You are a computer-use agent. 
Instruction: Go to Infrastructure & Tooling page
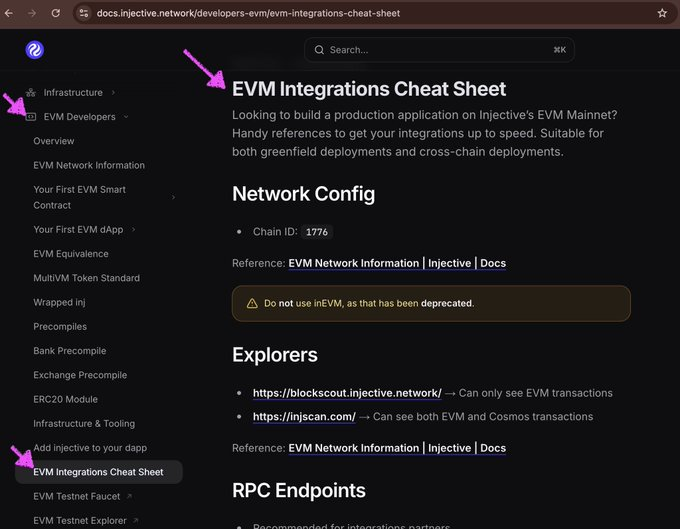(x=84, y=424)
